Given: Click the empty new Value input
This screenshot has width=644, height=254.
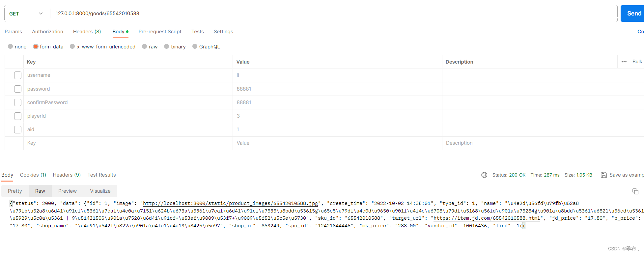Looking at the screenshot, I should pyautogui.click(x=337, y=143).
